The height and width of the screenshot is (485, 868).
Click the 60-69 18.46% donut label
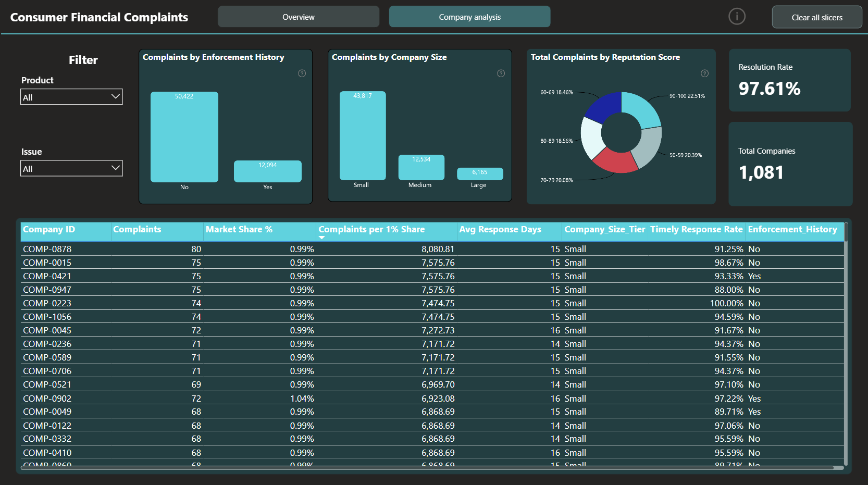point(556,92)
